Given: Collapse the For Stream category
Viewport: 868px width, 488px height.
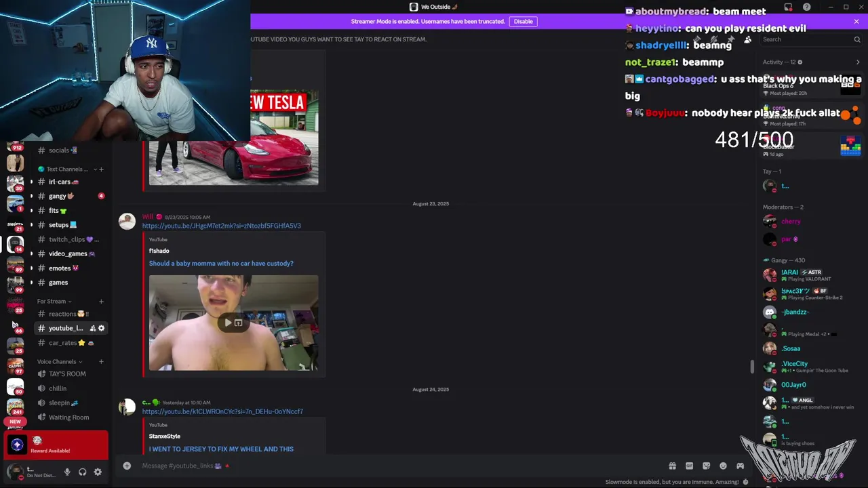Looking at the screenshot, I should [54, 302].
